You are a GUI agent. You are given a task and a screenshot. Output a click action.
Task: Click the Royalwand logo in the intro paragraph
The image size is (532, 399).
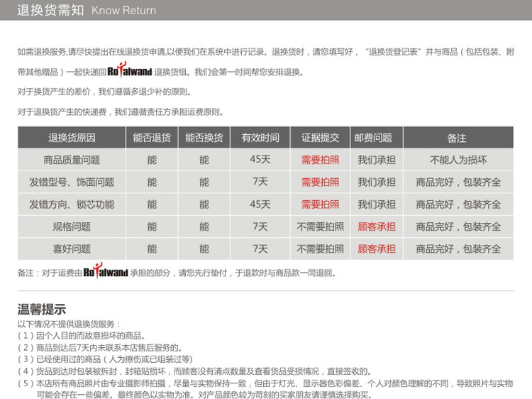130,70
